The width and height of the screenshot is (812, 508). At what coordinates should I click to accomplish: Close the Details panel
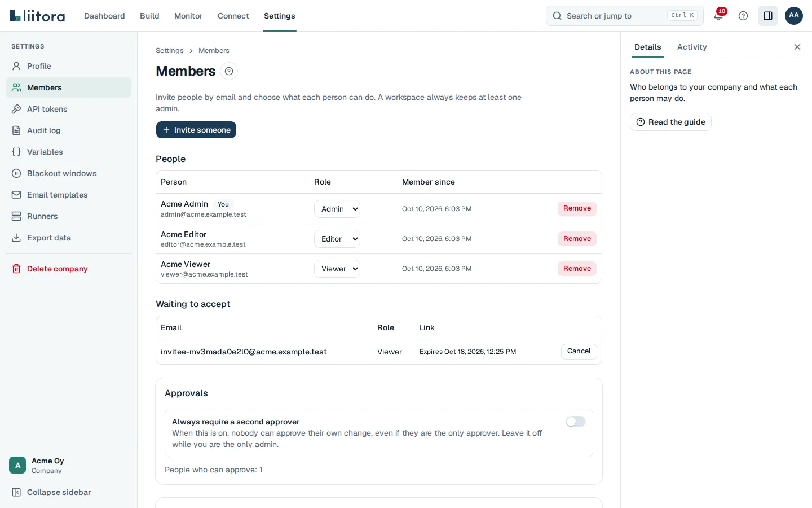[797, 47]
